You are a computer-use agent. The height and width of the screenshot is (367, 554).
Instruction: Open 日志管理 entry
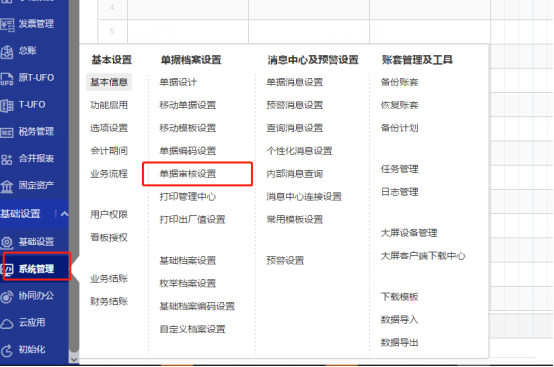399,192
